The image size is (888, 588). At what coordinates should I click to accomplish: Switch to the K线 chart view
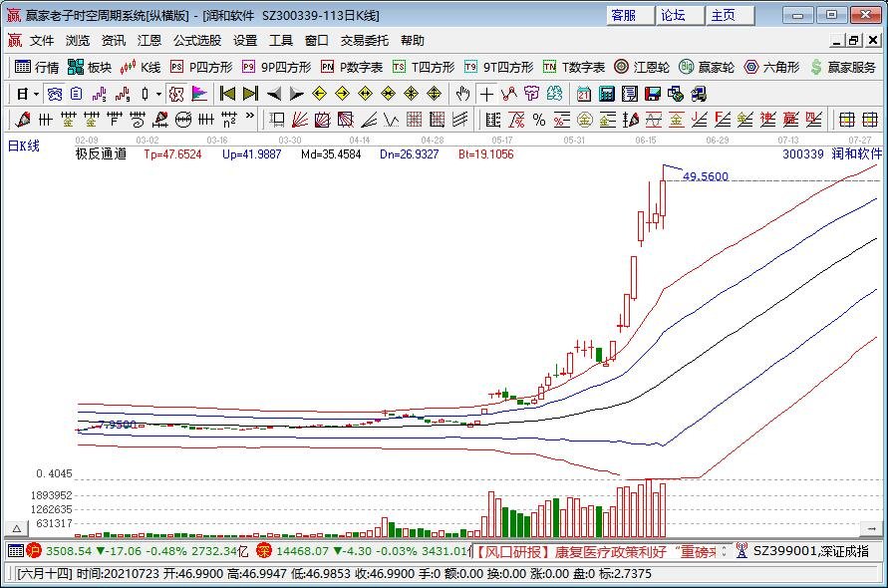click(141, 68)
